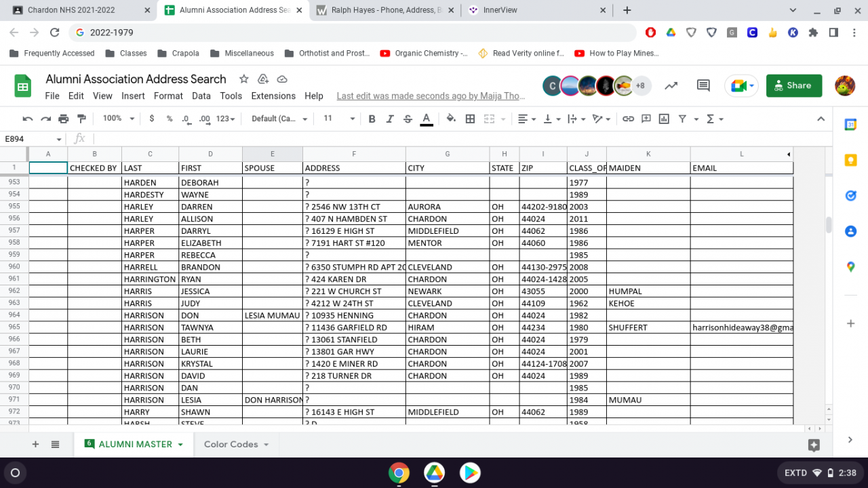Open the Explore button at bottom right
Viewport: 868px width, 488px height.
coord(814,445)
